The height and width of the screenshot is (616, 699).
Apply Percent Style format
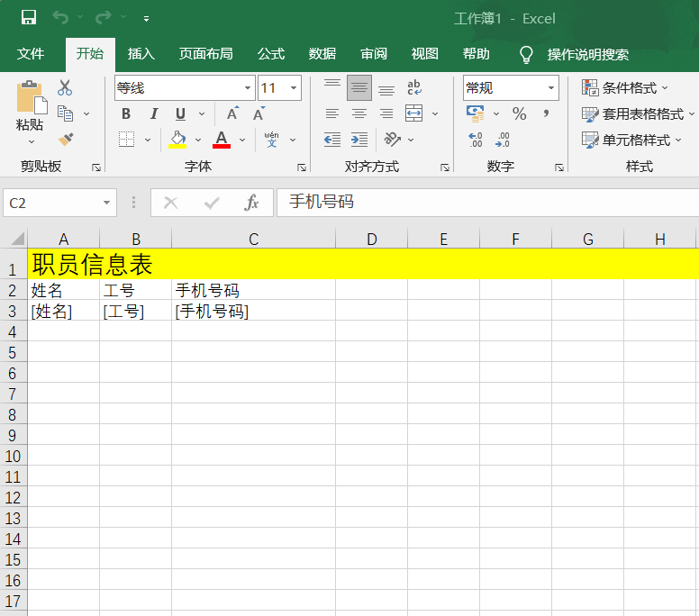(x=520, y=113)
